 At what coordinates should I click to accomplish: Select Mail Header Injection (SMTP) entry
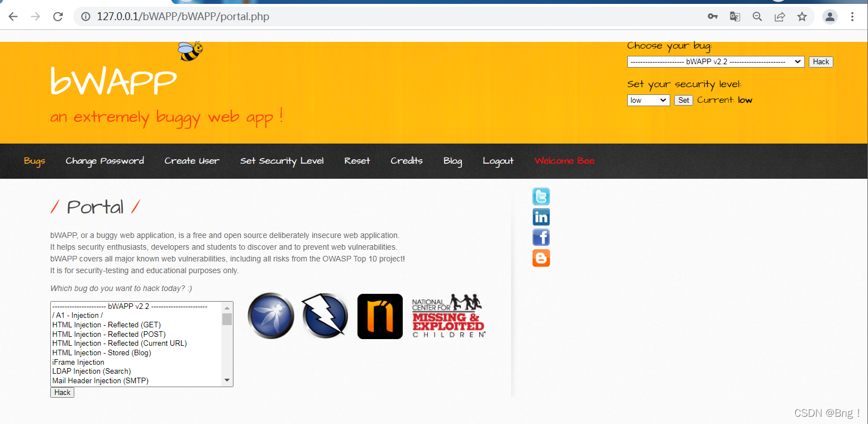(137, 380)
